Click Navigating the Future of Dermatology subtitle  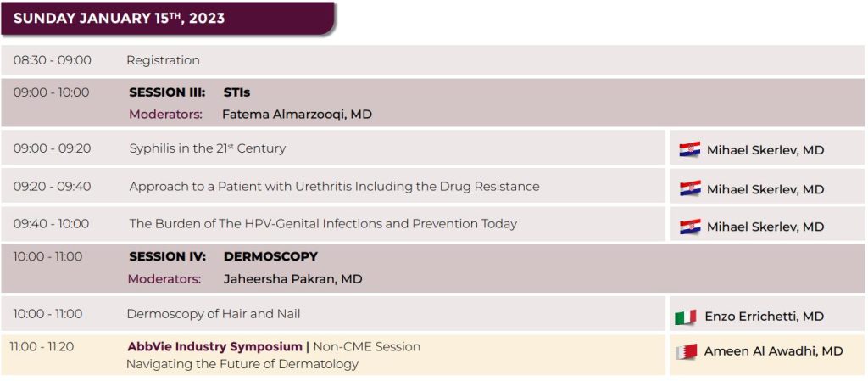click(x=242, y=364)
